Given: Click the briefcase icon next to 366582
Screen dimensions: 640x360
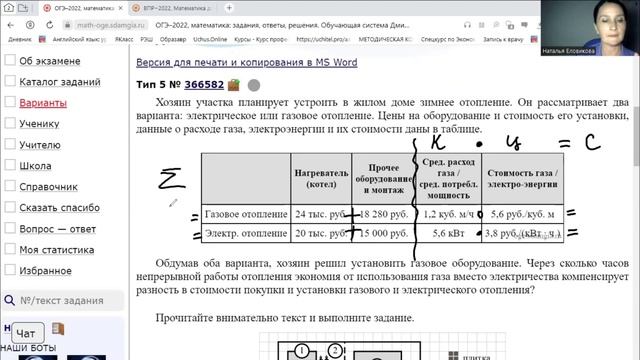Looking at the screenshot, I should pos(234,85).
